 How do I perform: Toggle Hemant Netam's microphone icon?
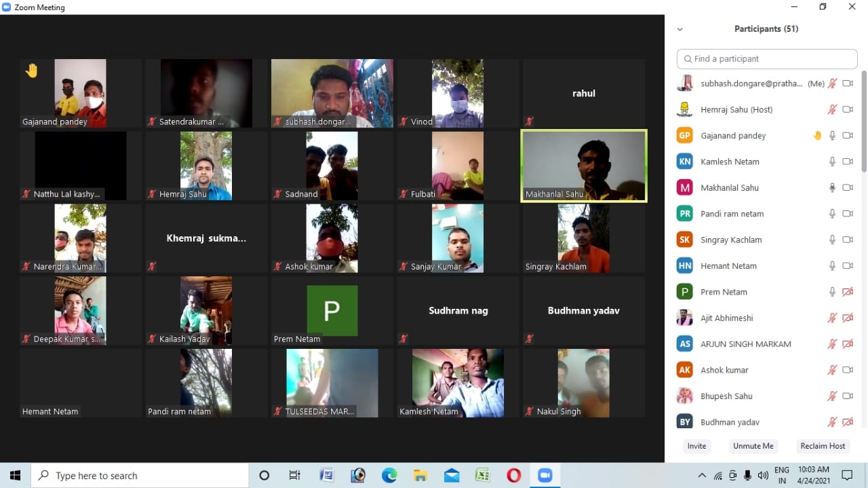(832, 266)
